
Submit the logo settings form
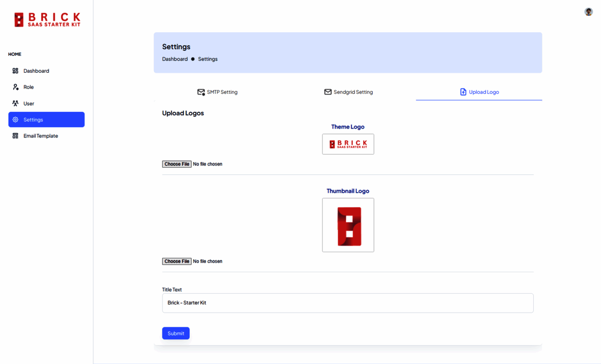coord(176,333)
